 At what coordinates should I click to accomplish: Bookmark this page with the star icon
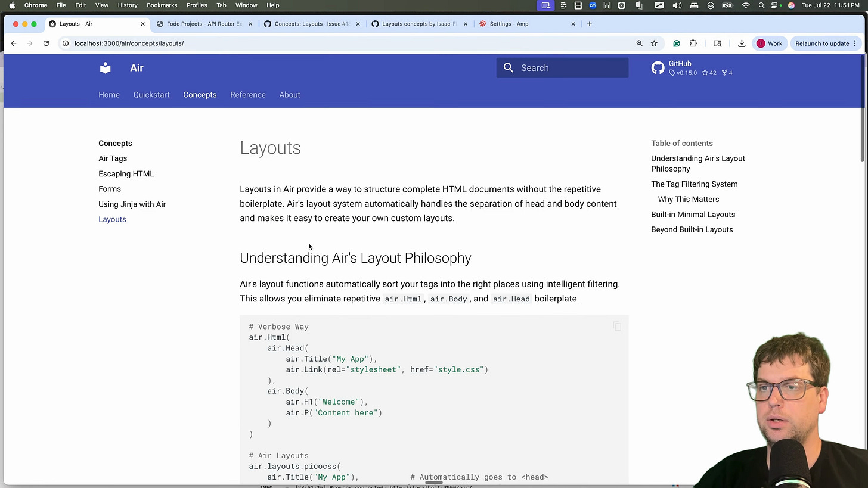point(654,43)
